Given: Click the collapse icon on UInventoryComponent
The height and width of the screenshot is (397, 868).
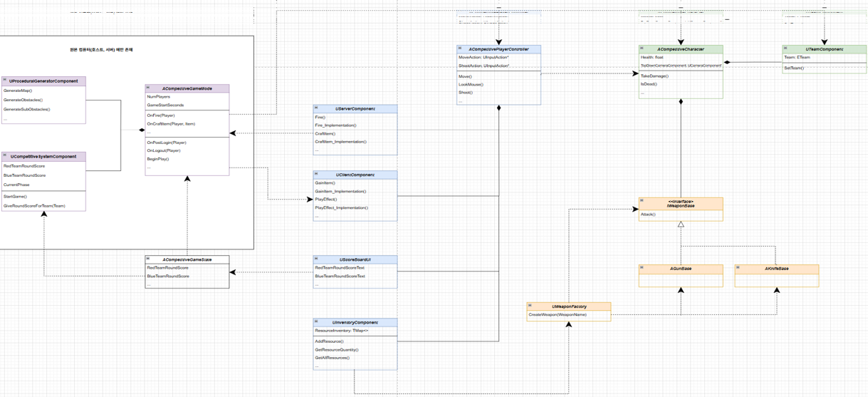Looking at the screenshot, I should click(317, 322).
